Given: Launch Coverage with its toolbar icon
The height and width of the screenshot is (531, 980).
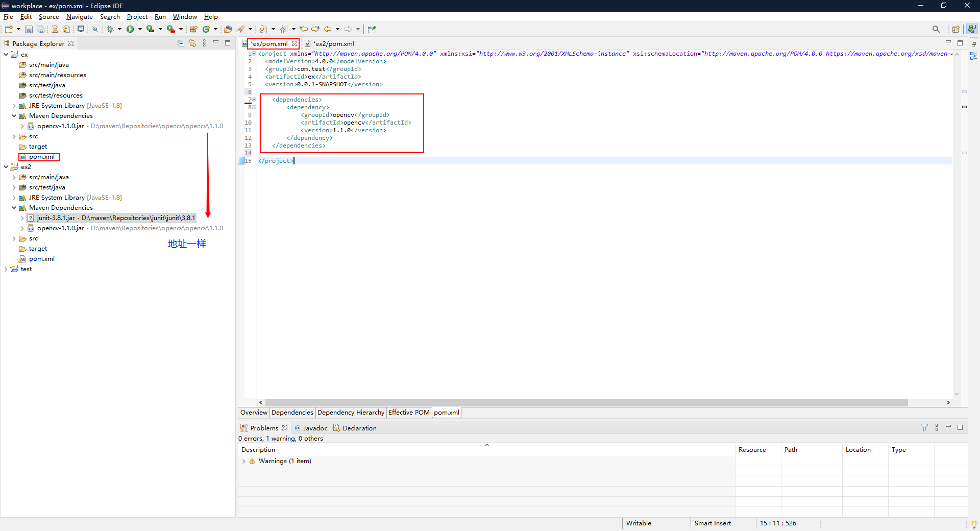Looking at the screenshot, I should tap(150, 29).
